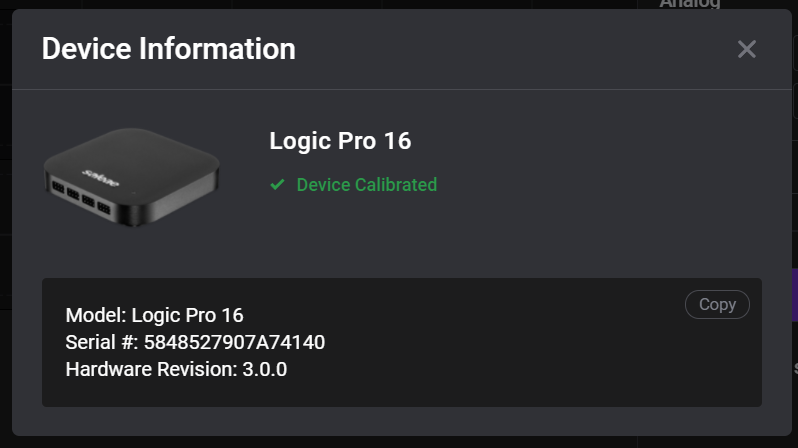Select the Device Calibrated status text
Image resolution: width=798 pixels, height=448 pixels.
coord(366,185)
